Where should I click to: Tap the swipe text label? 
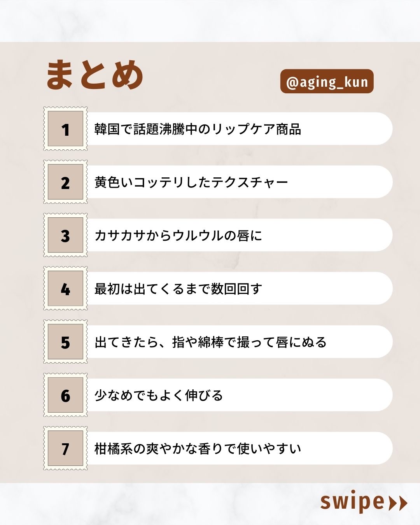352,502
